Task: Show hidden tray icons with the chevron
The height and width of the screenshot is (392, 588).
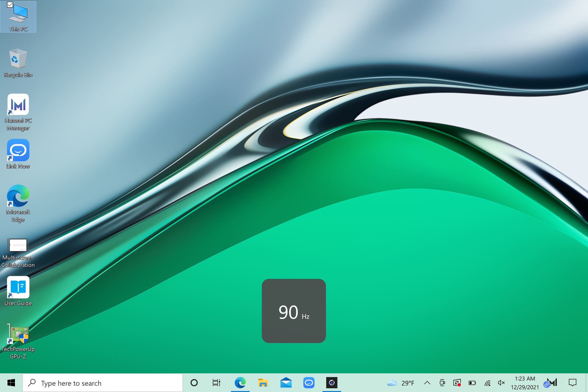Action: 427,383
